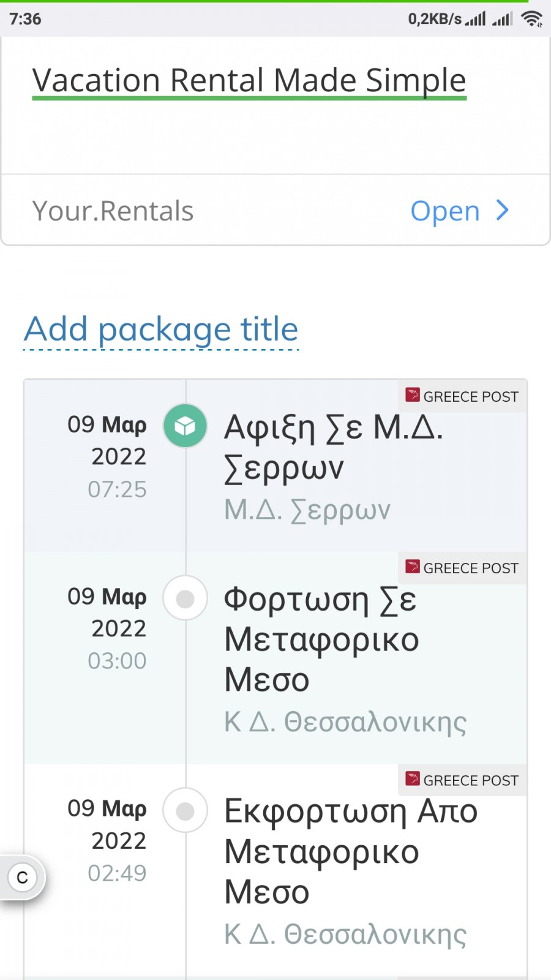Click the 02:49 timeline circle marker
The height and width of the screenshot is (980, 551).
pos(185,810)
